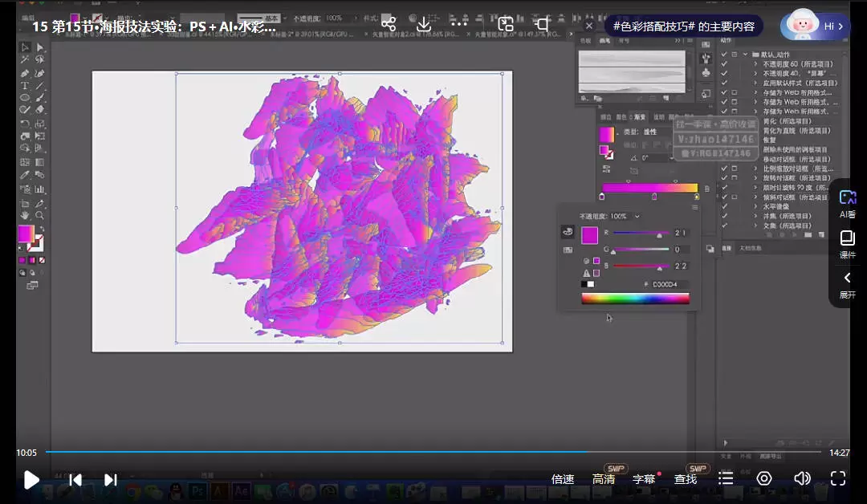This screenshot has height=504, width=867.
Task: Click the share icon in the video header
Action: point(389,24)
